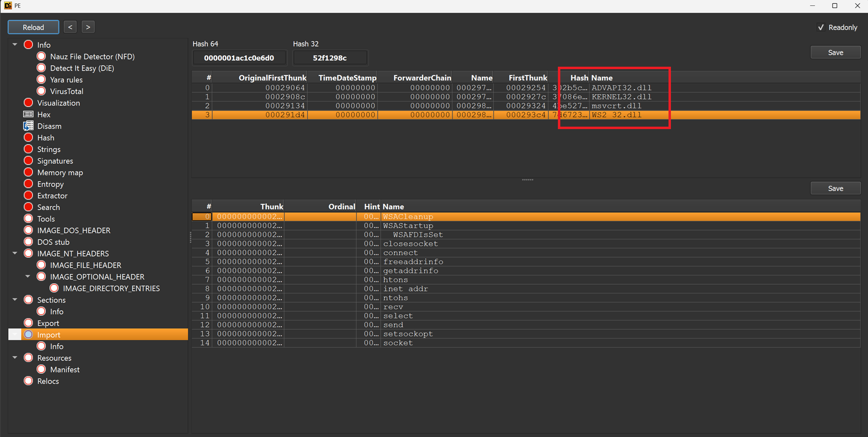Image resolution: width=868 pixels, height=437 pixels.
Task: Open the Signatures view
Action: 55,161
